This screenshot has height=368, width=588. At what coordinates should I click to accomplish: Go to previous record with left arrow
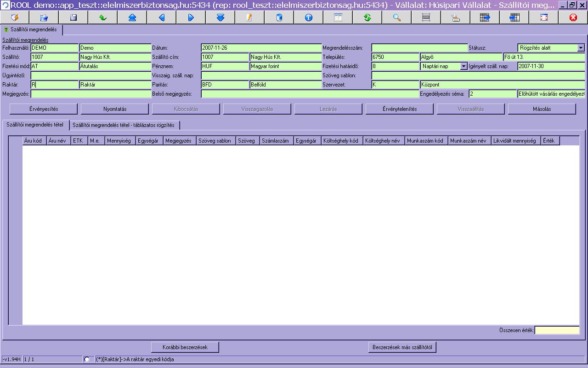161,17
